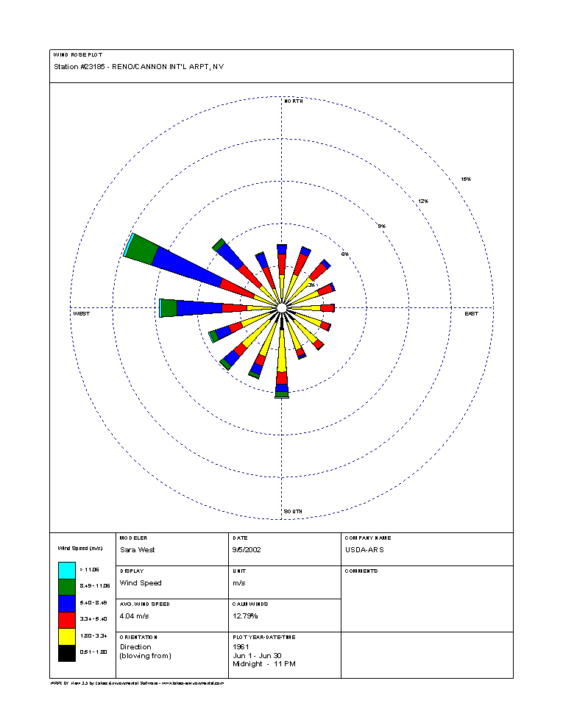Click the average wind speed 4.04 m/s

click(134, 616)
